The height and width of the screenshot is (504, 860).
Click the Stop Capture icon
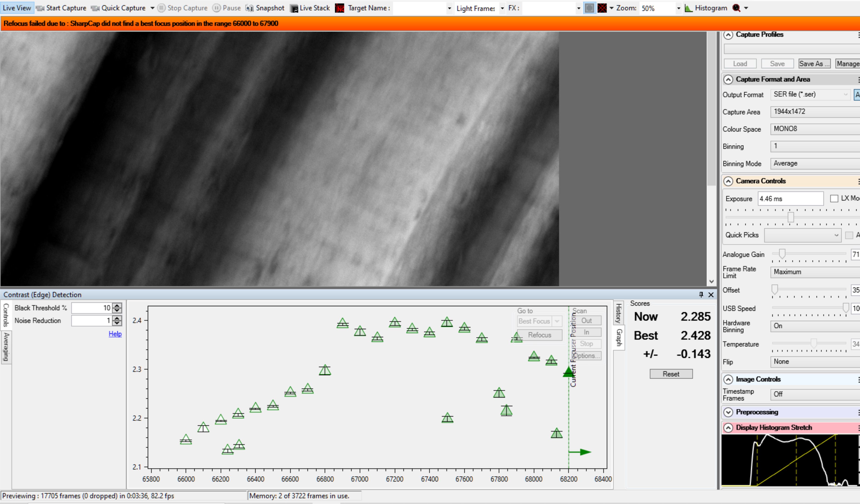[x=161, y=8]
